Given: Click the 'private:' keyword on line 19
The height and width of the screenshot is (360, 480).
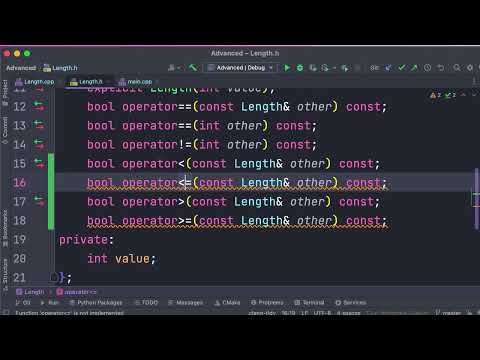Looking at the screenshot, I should tap(86, 239).
